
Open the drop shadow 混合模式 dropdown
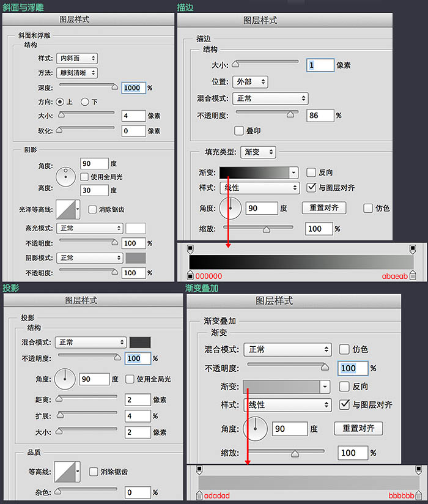90,343
